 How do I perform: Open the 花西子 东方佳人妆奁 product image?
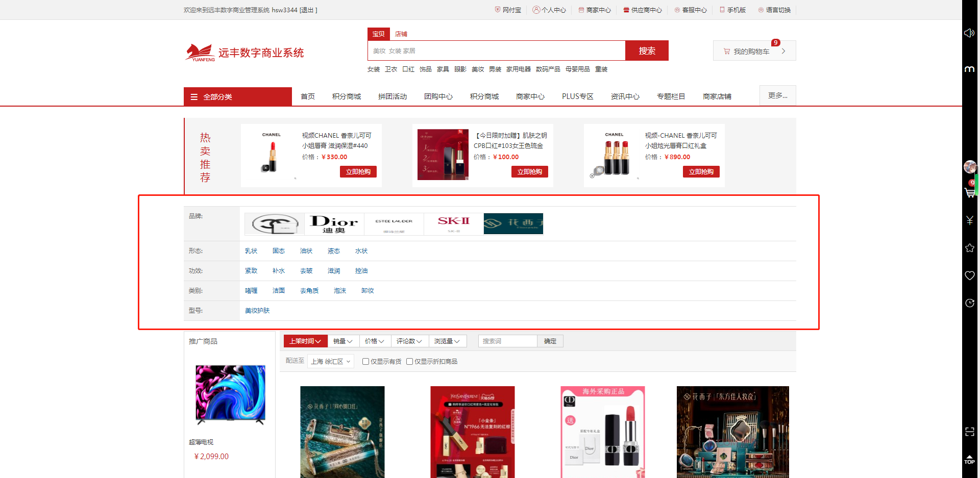(x=733, y=432)
